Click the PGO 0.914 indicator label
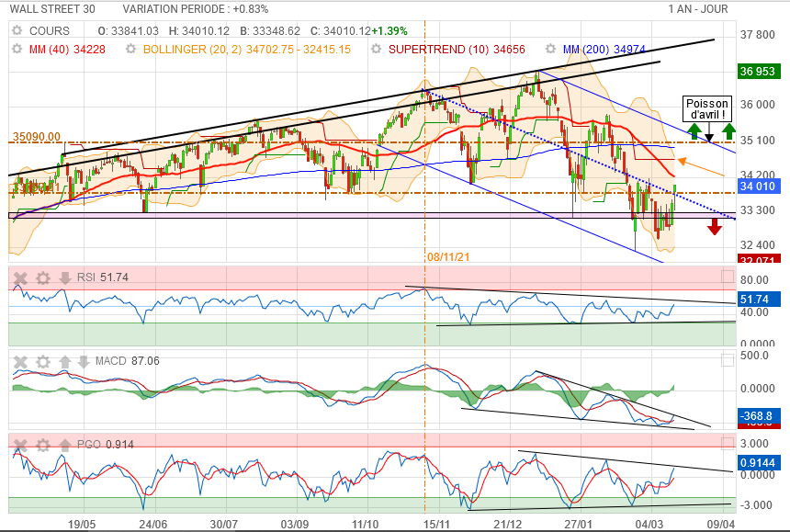 pyautogui.click(x=106, y=445)
